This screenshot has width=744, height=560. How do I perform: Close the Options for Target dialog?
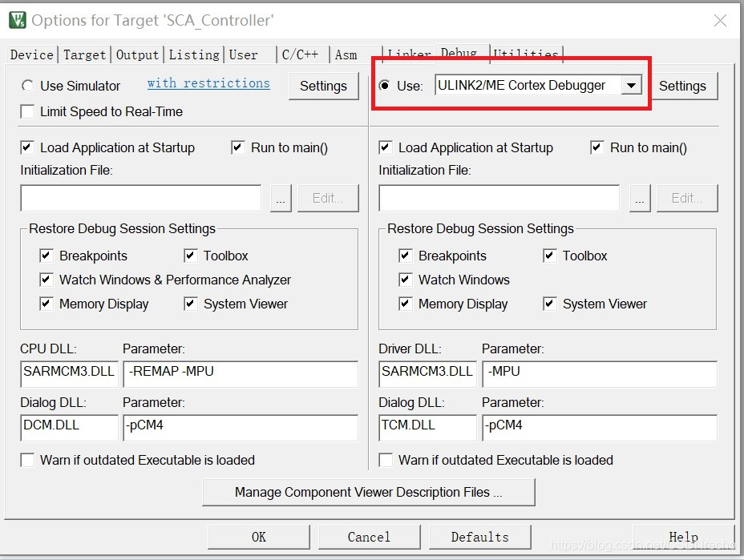coord(720,20)
